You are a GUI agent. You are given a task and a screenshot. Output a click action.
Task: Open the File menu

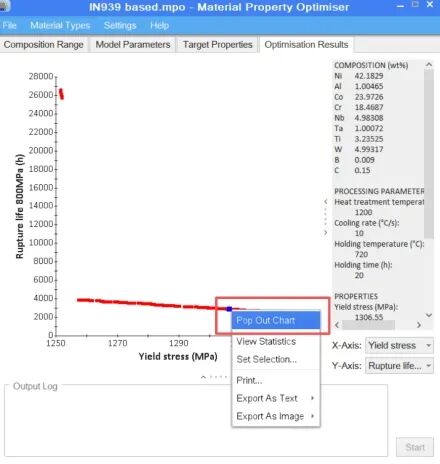click(9, 25)
